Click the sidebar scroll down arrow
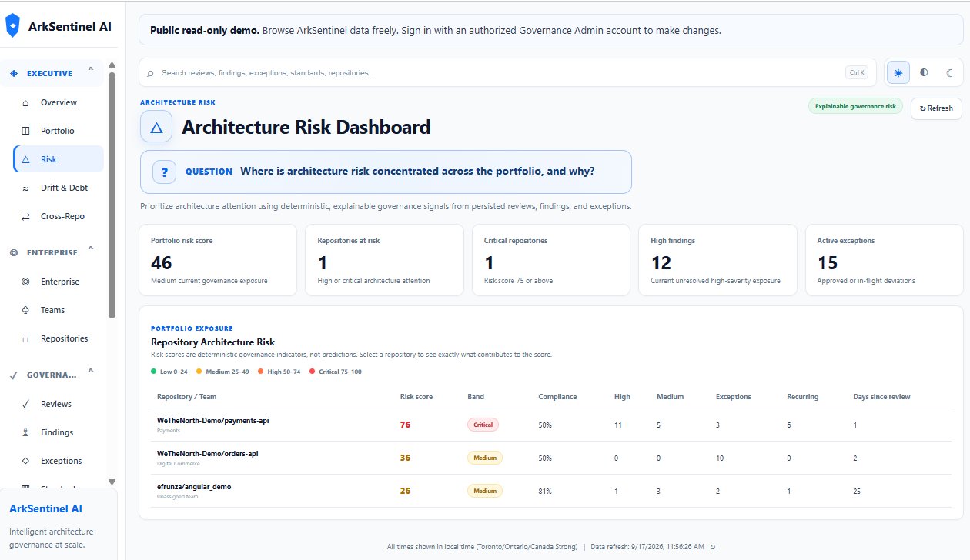970x560 pixels. (112, 482)
